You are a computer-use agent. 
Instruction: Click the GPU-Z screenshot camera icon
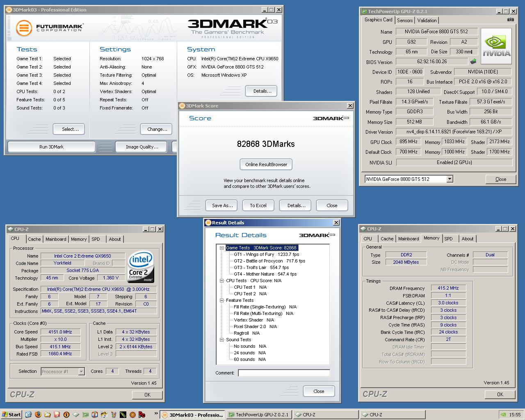click(x=510, y=20)
